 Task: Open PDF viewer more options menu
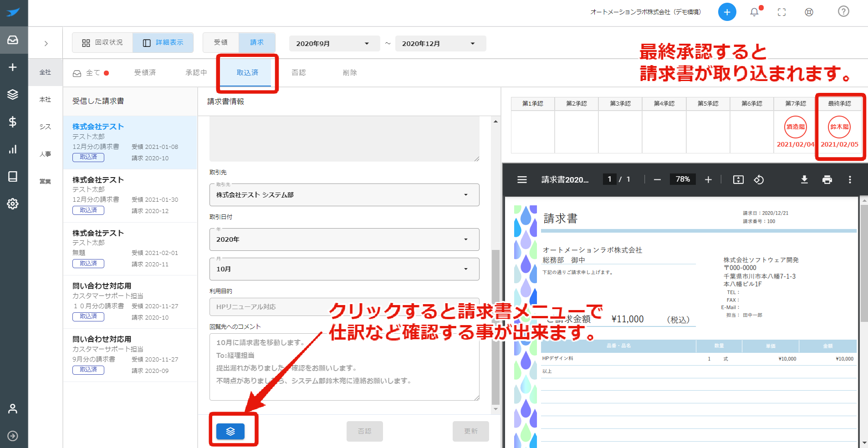click(850, 179)
